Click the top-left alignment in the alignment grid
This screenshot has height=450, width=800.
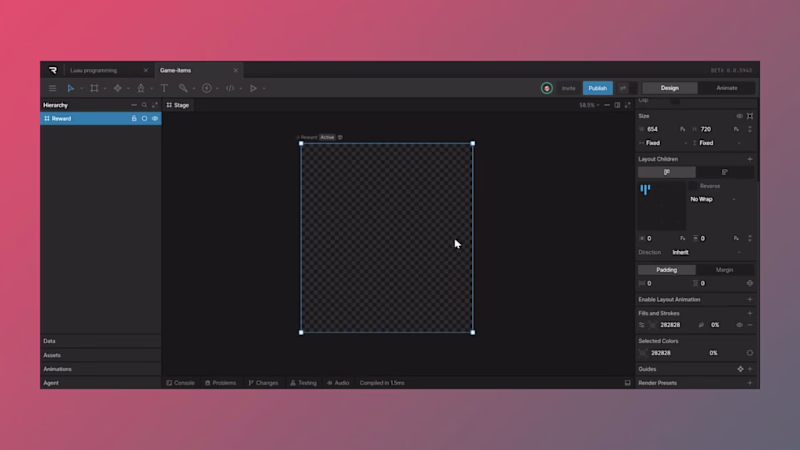(645, 190)
